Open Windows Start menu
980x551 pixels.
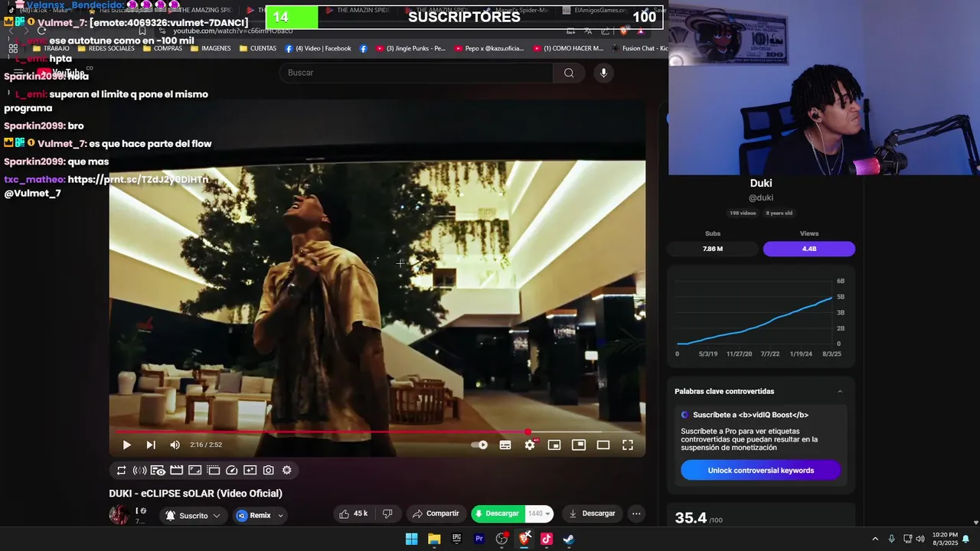pyautogui.click(x=412, y=539)
